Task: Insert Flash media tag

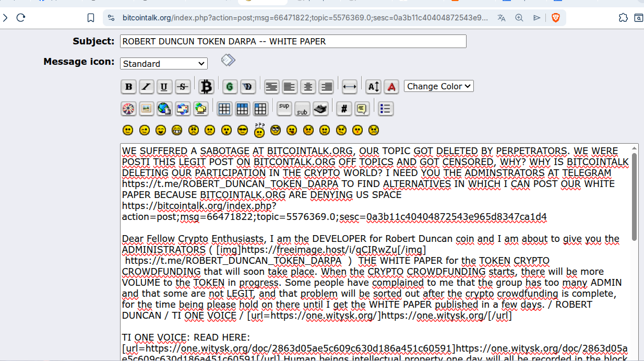Action: tap(128, 109)
